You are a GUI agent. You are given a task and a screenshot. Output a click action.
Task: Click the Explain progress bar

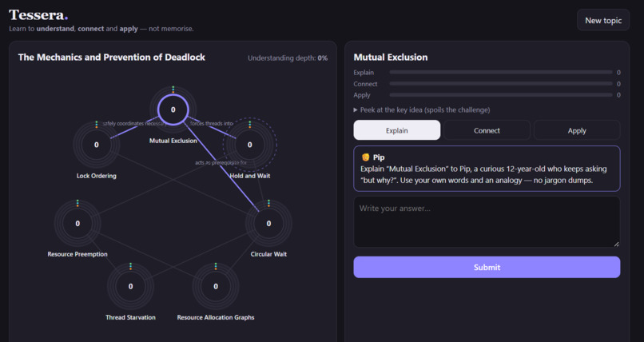pos(501,72)
